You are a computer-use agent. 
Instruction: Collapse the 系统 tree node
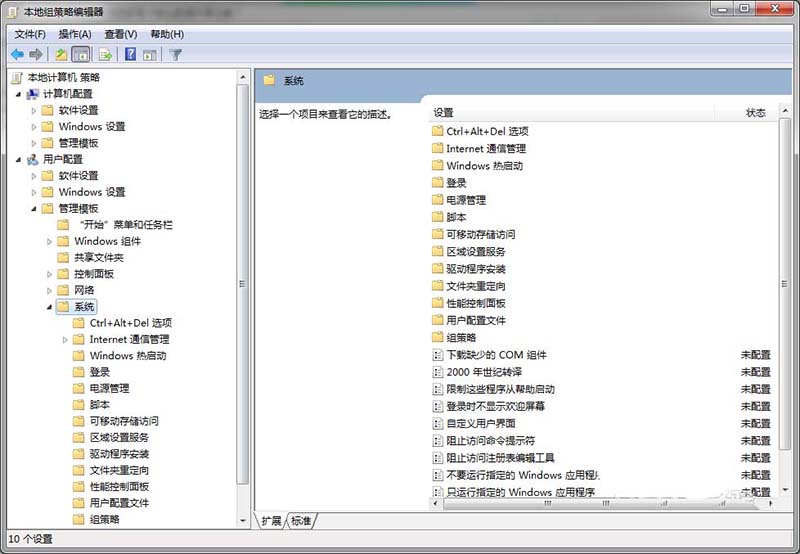coord(49,307)
